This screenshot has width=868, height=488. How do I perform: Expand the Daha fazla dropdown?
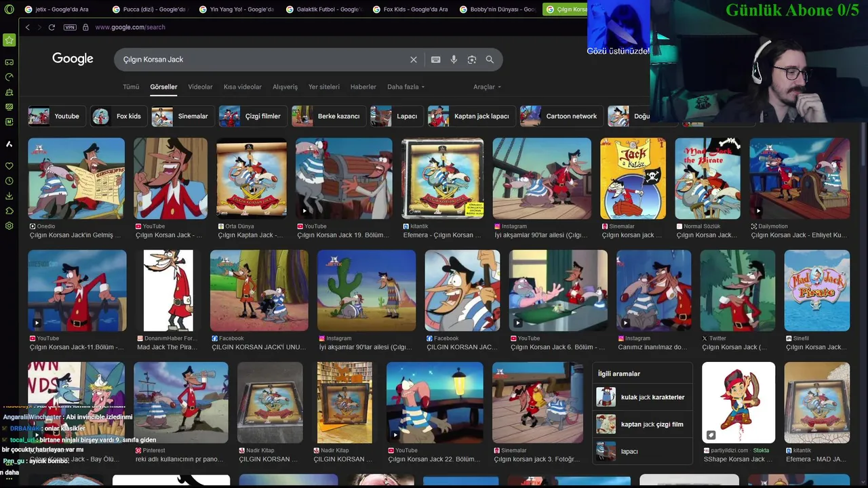pos(406,87)
